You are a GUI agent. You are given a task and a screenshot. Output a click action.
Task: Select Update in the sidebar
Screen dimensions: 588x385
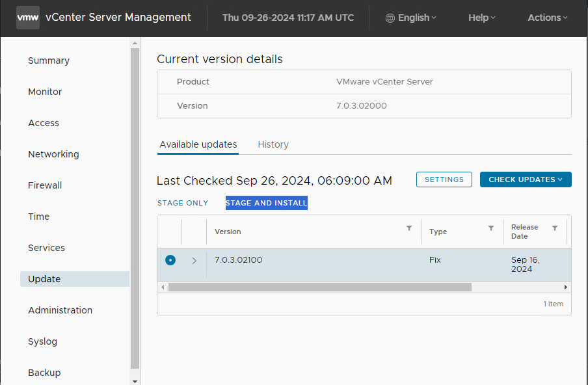click(75, 279)
